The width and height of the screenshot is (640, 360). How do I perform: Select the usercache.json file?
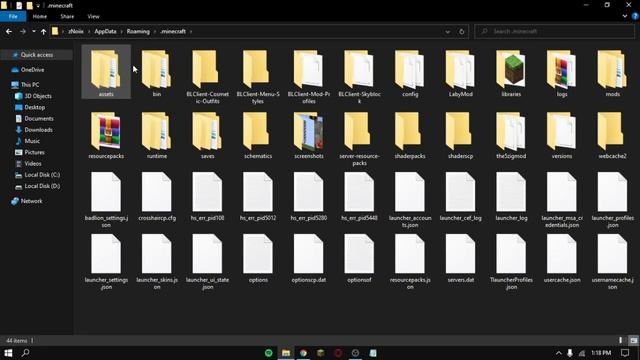tap(562, 258)
